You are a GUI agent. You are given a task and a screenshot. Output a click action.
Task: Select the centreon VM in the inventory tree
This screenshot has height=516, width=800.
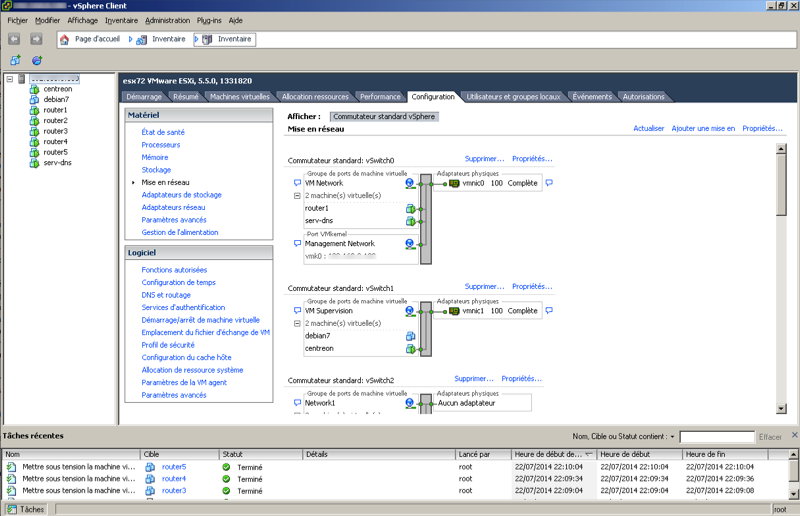[57, 89]
